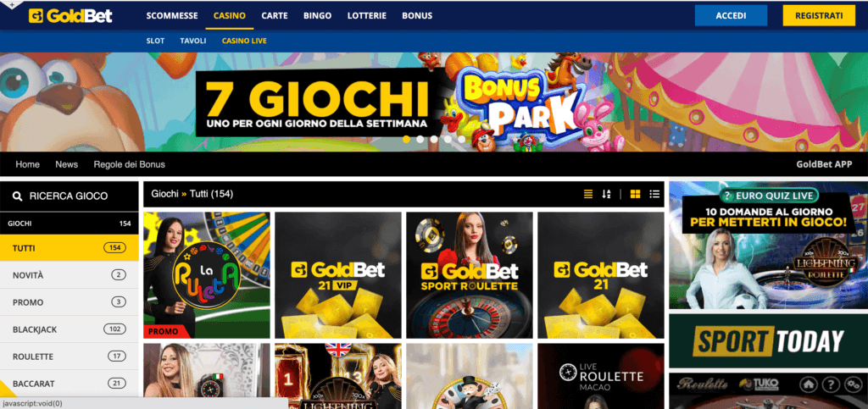Viewport: 868px width, 409px height.
Task: Click the search magnifier icon beside Ricerca Gioco
Action: 18,196
